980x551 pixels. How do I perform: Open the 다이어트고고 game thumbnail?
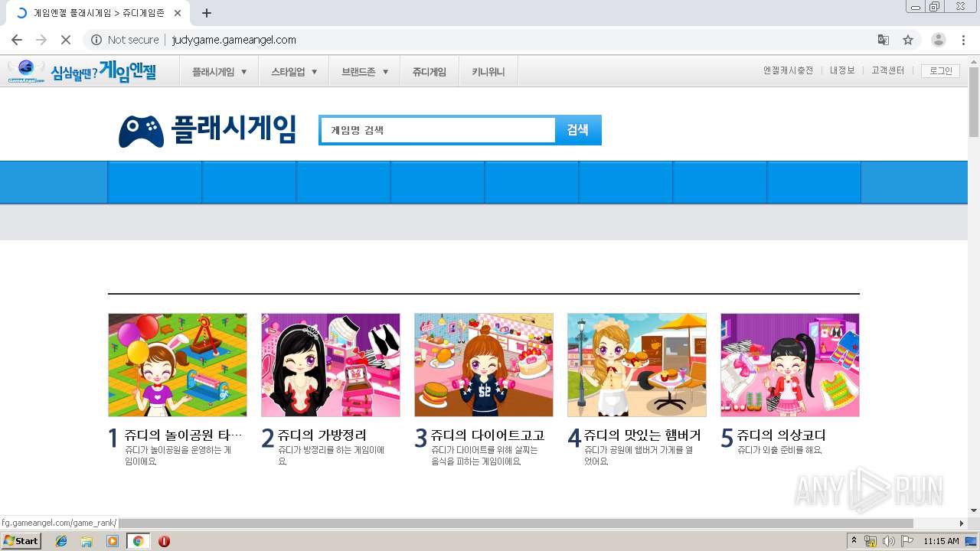pos(484,365)
